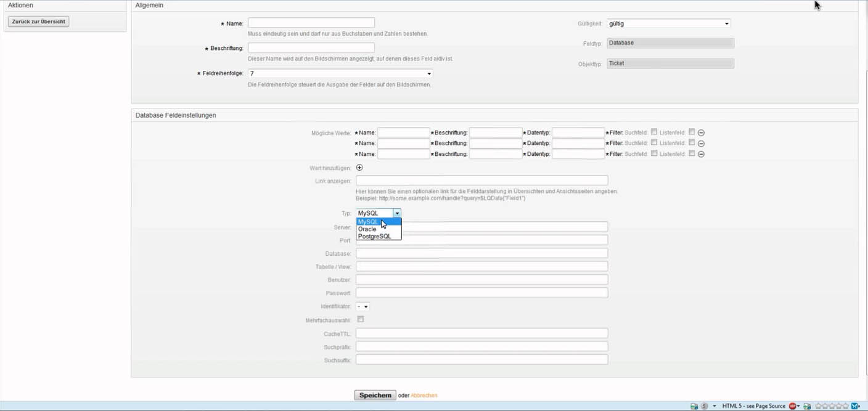This screenshot has height=411, width=868.
Task: Remove the second possible-values row
Action: tap(701, 143)
